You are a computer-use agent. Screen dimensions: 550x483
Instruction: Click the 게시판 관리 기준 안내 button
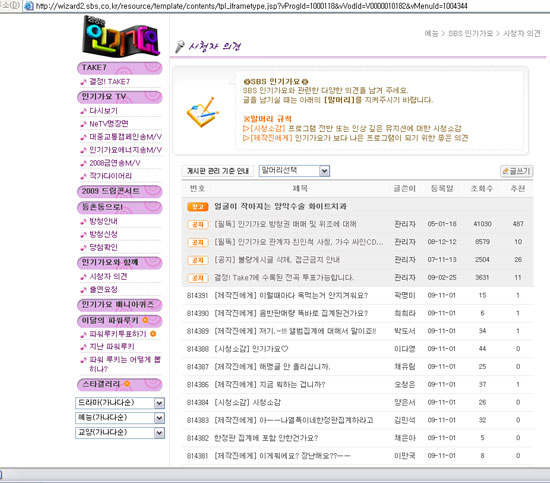[x=217, y=171]
